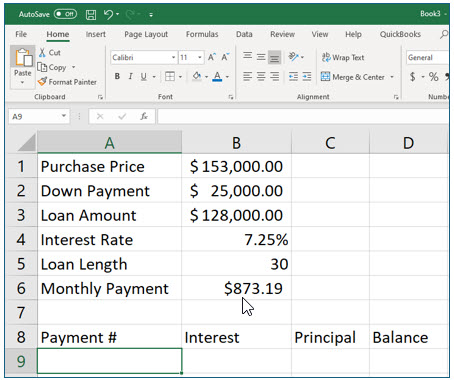Switch to the Insert tab
Screen dimensions: 454x380
[96, 34]
